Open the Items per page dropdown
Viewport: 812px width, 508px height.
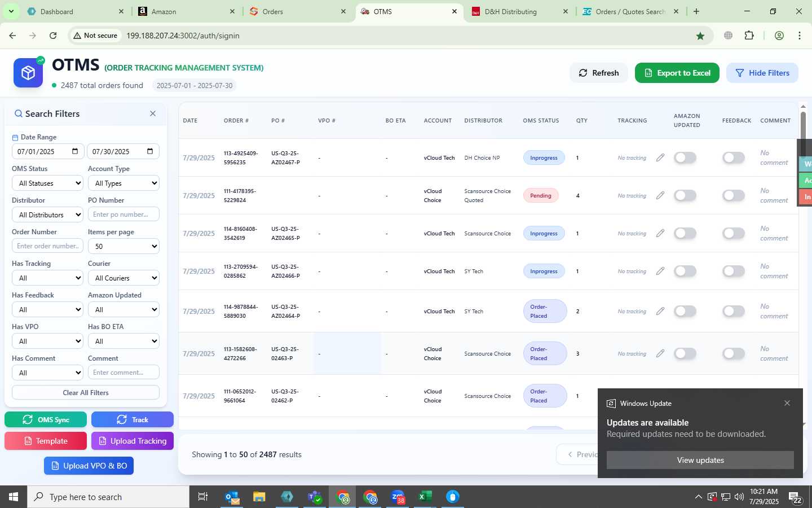[123, 246]
